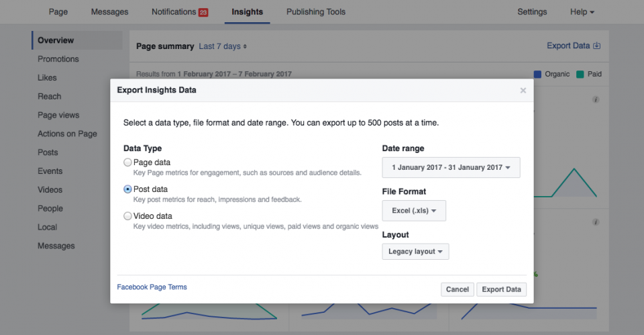The height and width of the screenshot is (335, 644).
Task: Select the Video data radio button
Action: point(127,216)
